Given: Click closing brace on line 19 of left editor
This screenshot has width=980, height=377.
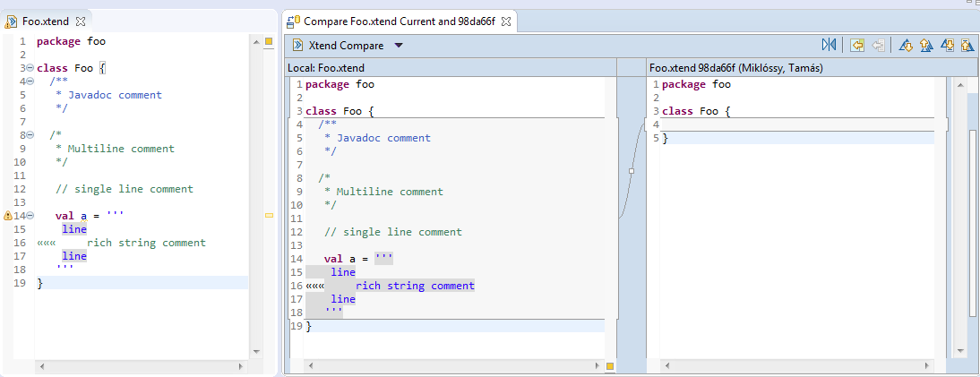Looking at the screenshot, I should click(x=40, y=283).
